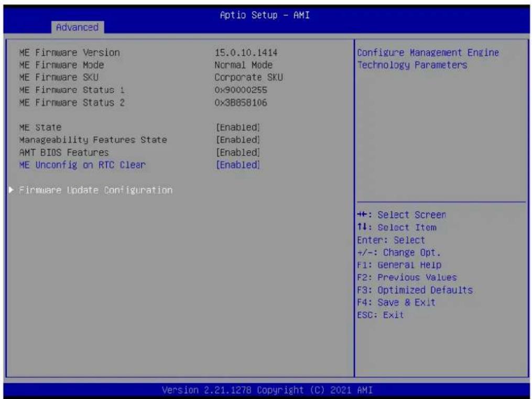Click Select Item key hint
This screenshot has width=532, height=399.
(x=397, y=227)
